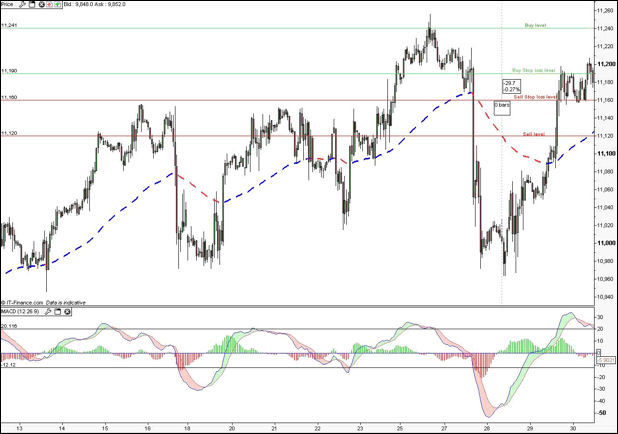
Task: Open the Price chart settings wrench
Action: point(22,4)
